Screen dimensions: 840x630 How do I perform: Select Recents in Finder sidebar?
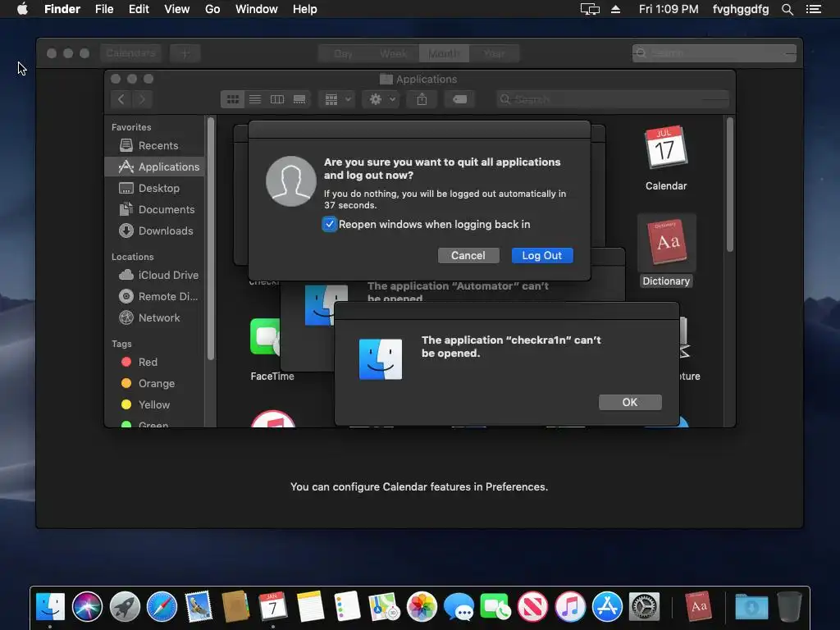[x=155, y=145]
